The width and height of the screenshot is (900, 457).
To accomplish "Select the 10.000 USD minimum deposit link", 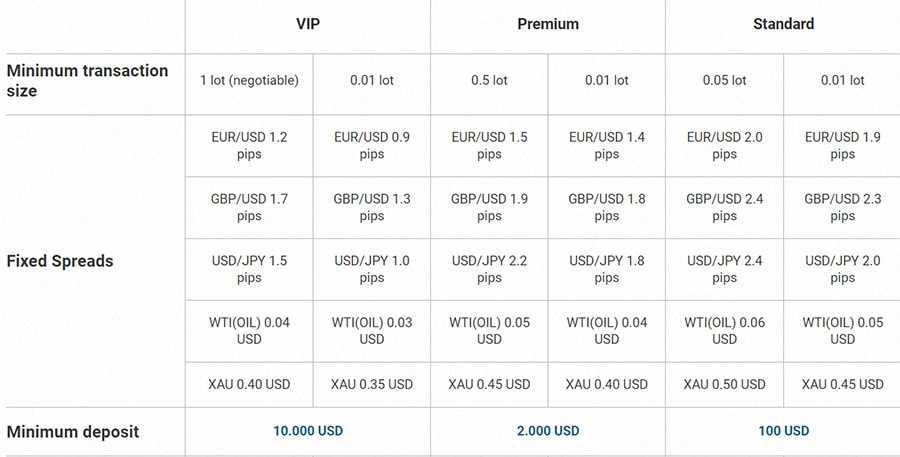I will (308, 431).
